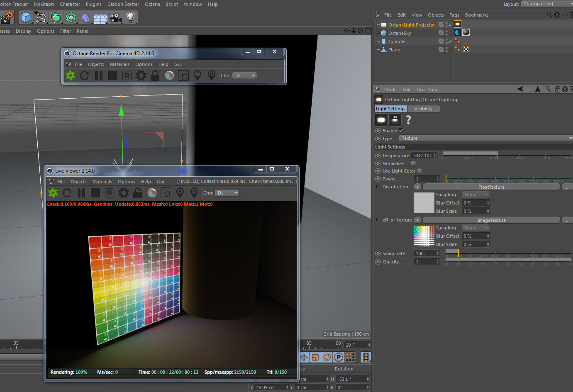Screen dimensions: 573x392
Task: Click the Live Viewer lock resolution icon
Action: pyautogui.click(x=138, y=193)
